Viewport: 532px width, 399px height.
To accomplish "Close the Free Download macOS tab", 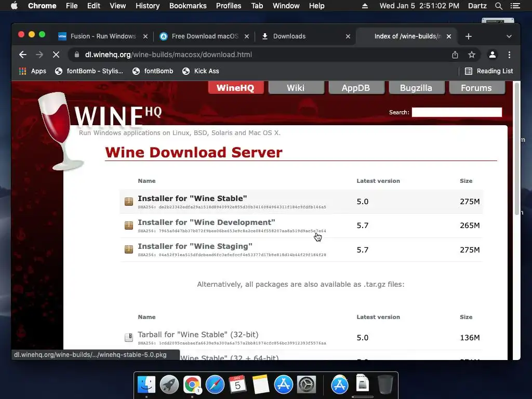I will [247, 36].
